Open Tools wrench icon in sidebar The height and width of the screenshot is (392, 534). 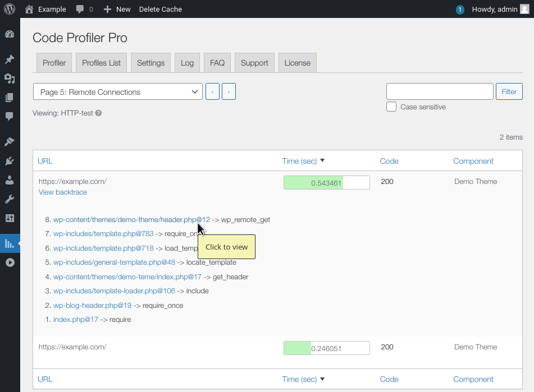tap(10, 199)
